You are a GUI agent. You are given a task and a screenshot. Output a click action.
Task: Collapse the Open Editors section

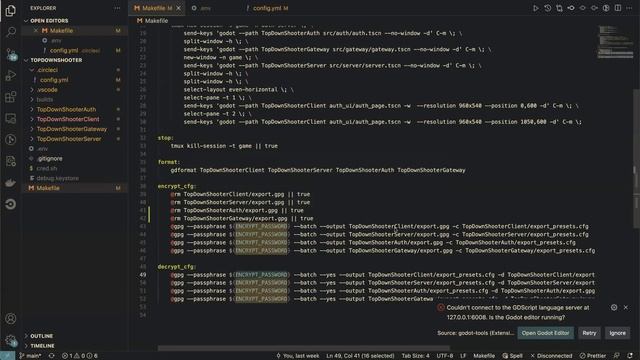(49, 21)
